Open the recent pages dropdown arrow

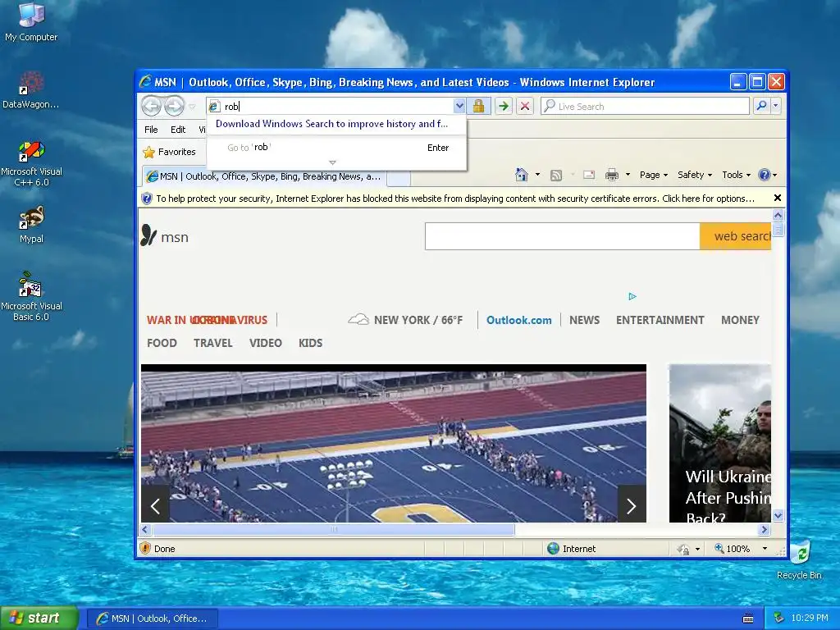tap(192, 107)
